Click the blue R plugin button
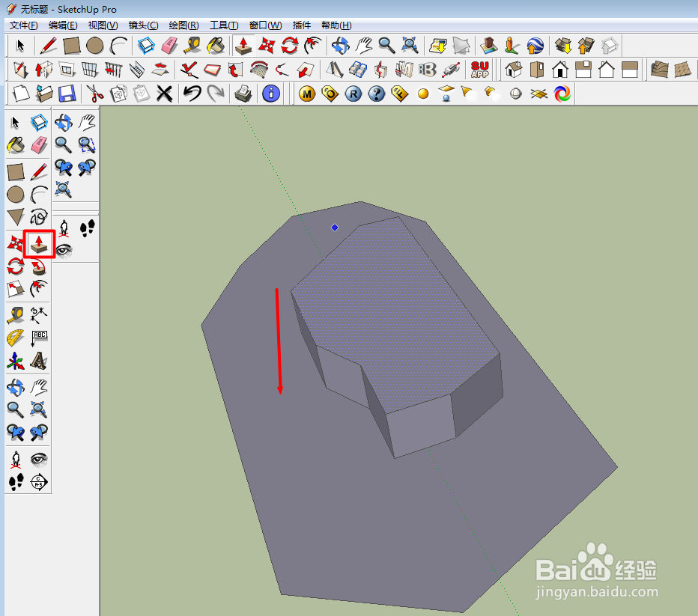Viewport: 698px width, 616px height. (353, 94)
